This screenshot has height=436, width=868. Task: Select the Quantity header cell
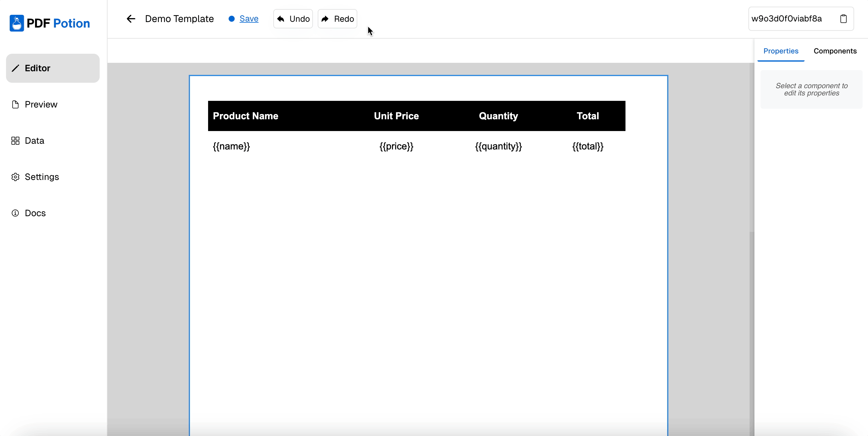pyautogui.click(x=498, y=116)
